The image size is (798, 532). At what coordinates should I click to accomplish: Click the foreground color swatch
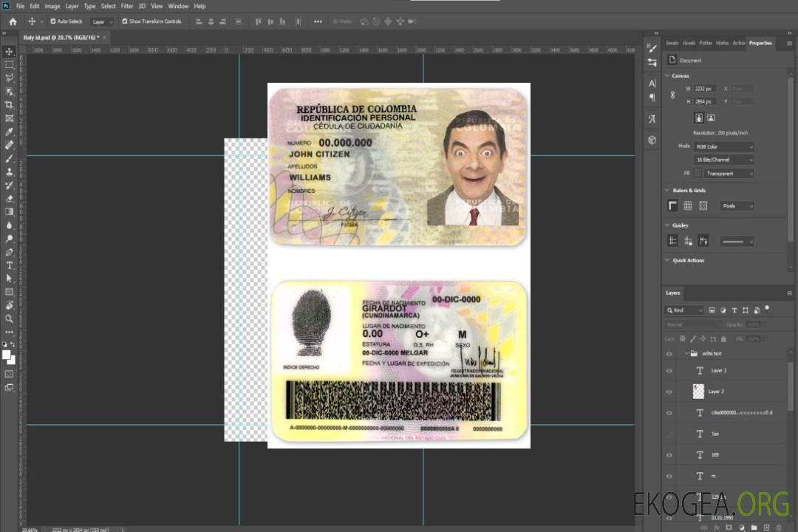pyautogui.click(x=7, y=355)
